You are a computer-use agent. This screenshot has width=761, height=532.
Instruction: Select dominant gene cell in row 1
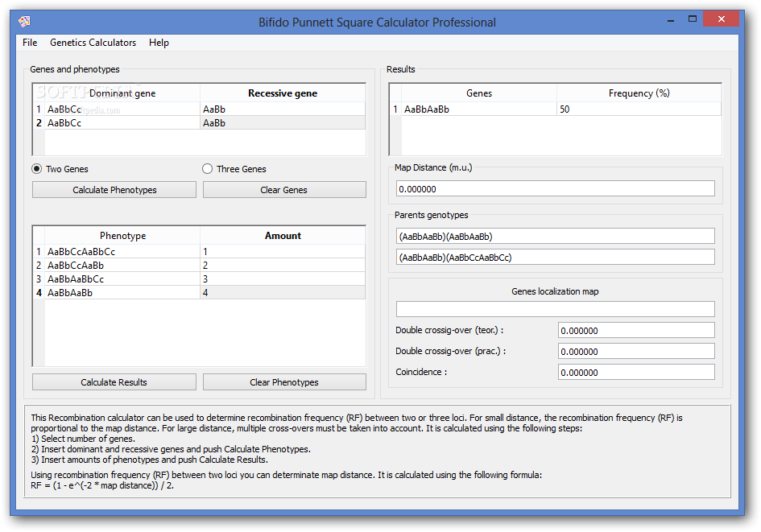click(122, 109)
